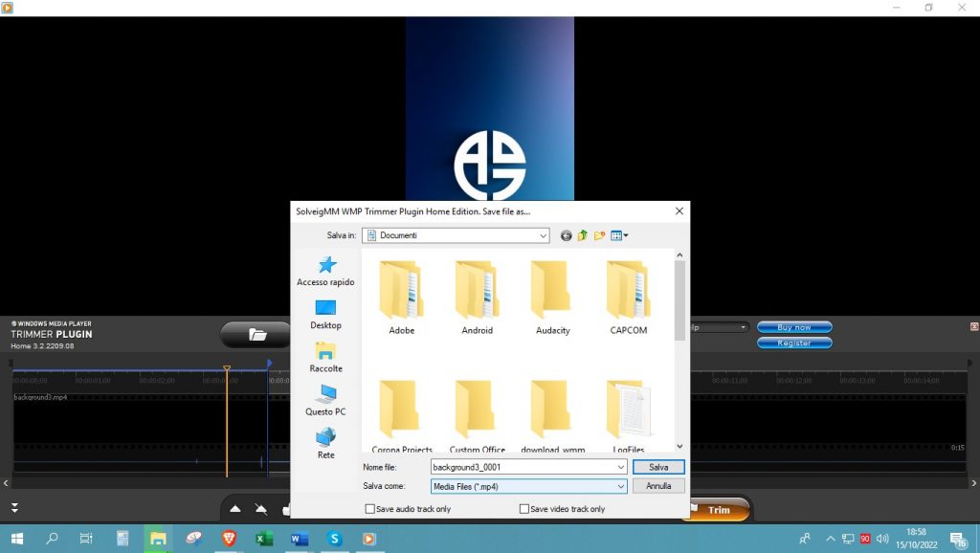
Task: Click the open file folder button in Trimmer
Action: (x=256, y=334)
